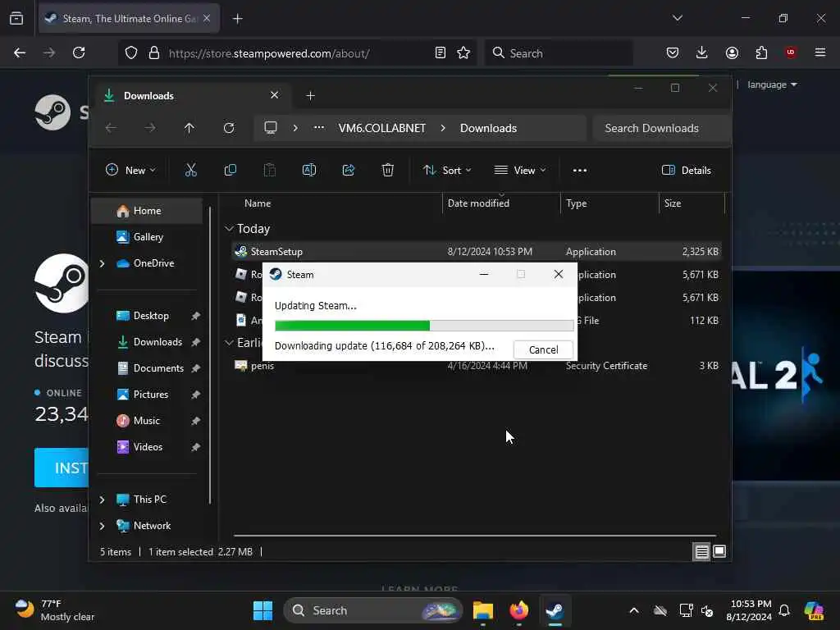840x630 pixels.
Task: Click the This PC monitor icon in address bar
Action: 271,128
